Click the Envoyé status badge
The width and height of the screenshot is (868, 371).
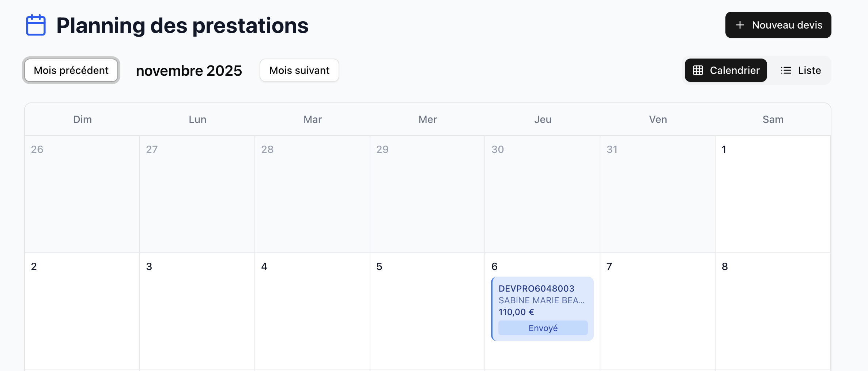coord(543,328)
